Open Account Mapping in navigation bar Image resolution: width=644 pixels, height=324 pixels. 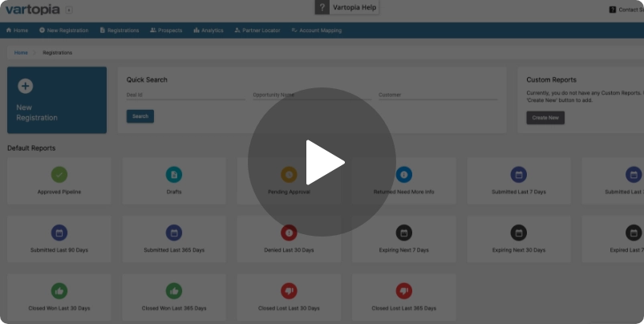pos(316,30)
